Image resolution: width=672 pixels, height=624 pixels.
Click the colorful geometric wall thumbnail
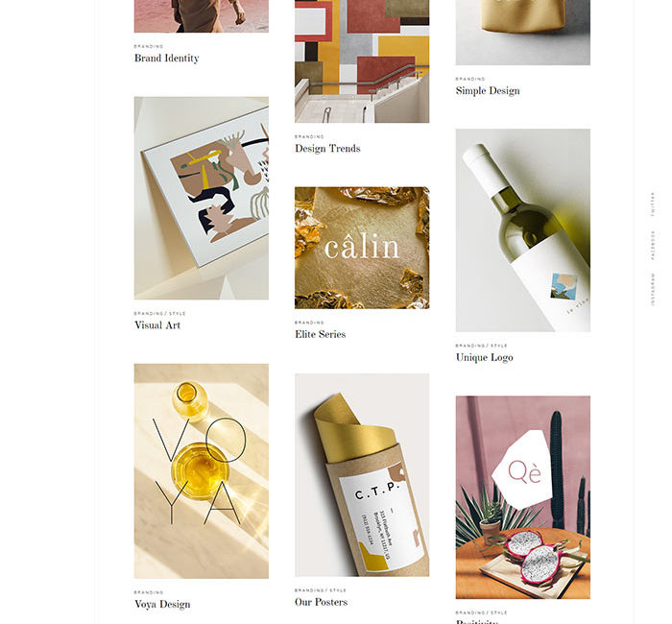click(362, 61)
